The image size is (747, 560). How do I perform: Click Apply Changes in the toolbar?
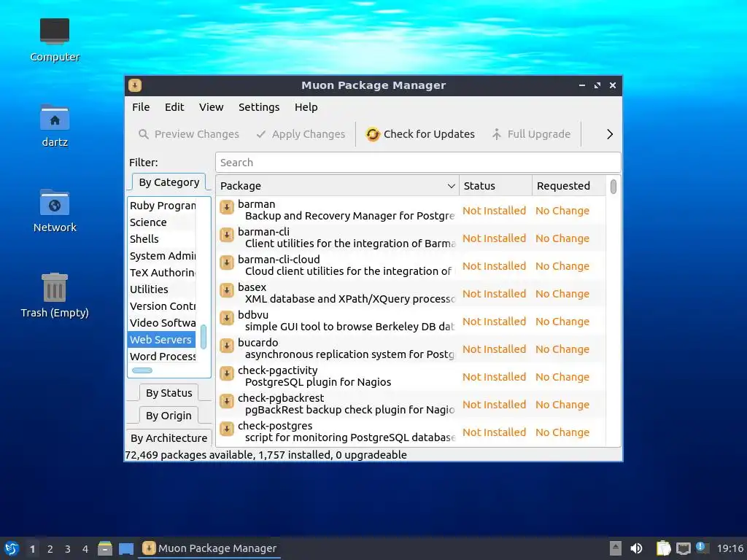pos(301,134)
